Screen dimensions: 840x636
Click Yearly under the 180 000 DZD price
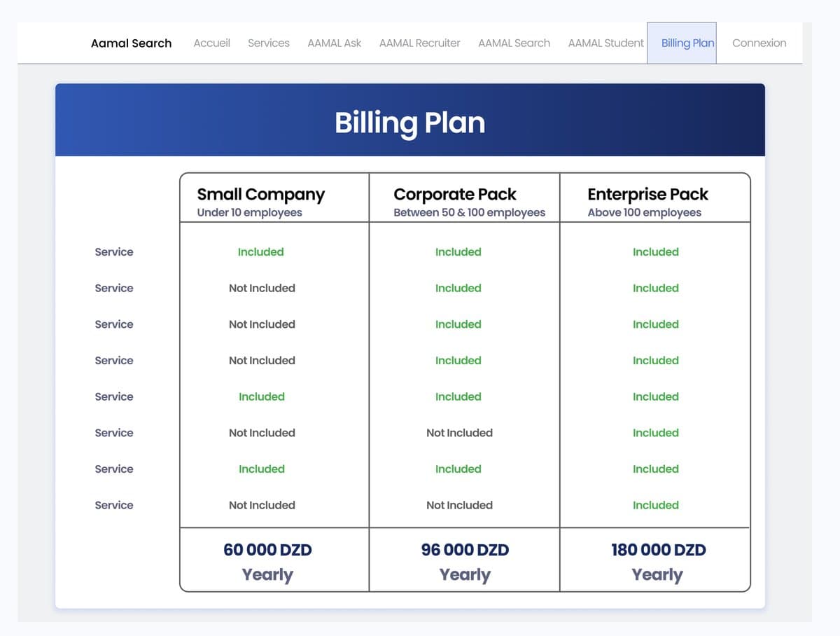click(657, 574)
